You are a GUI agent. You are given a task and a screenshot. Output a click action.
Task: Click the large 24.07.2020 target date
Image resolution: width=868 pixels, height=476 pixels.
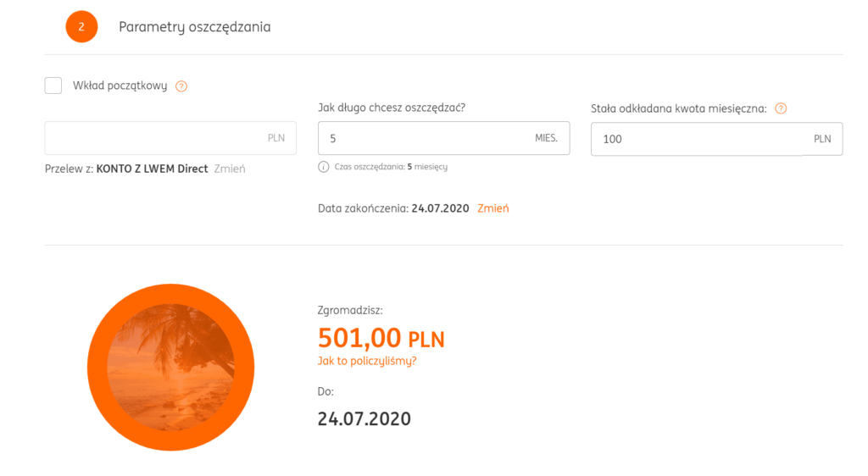(364, 418)
